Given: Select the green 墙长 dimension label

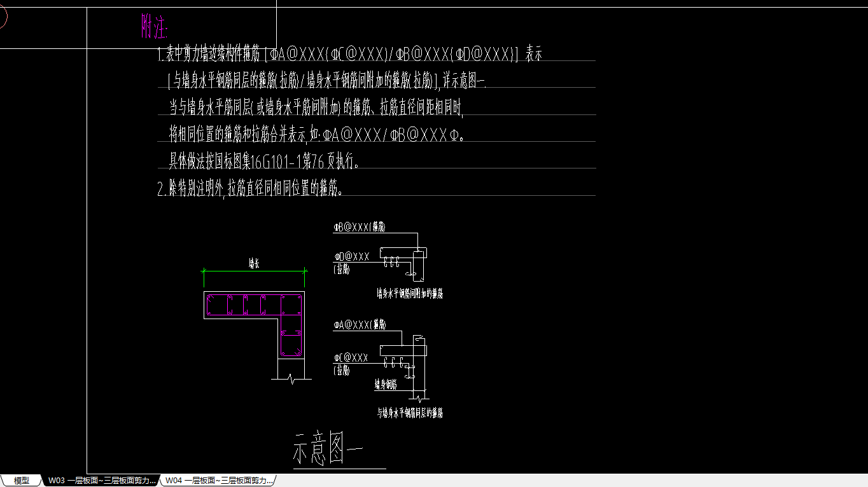Looking at the screenshot, I should pos(254,264).
